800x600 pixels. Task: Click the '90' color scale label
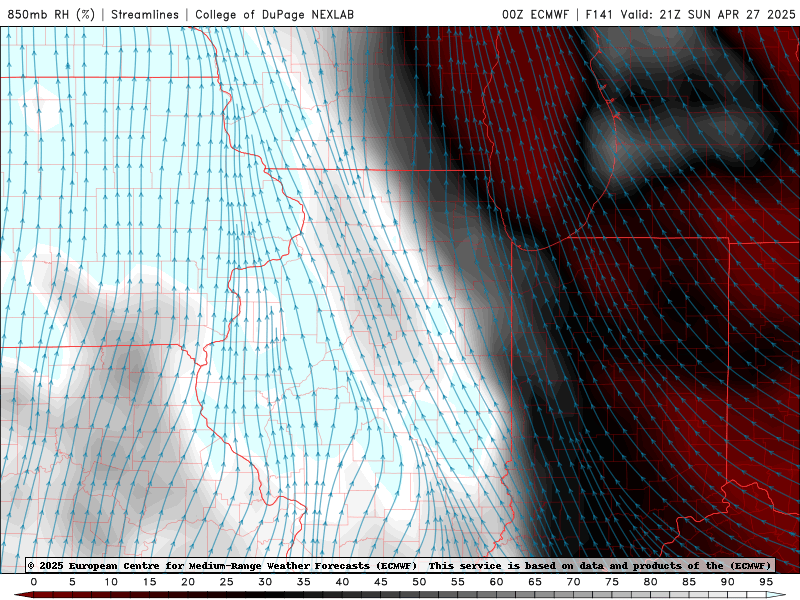[728, 582]
